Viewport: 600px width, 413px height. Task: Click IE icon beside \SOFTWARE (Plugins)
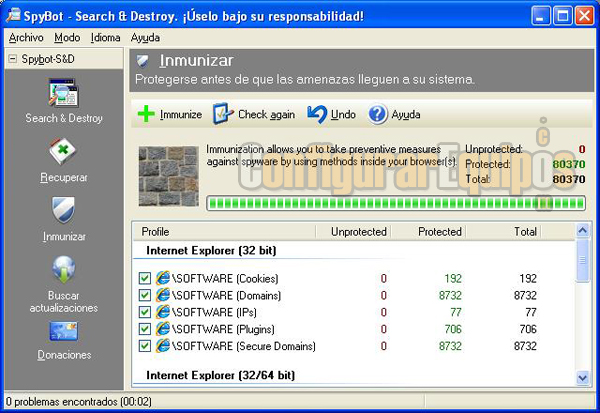[163, 329]
